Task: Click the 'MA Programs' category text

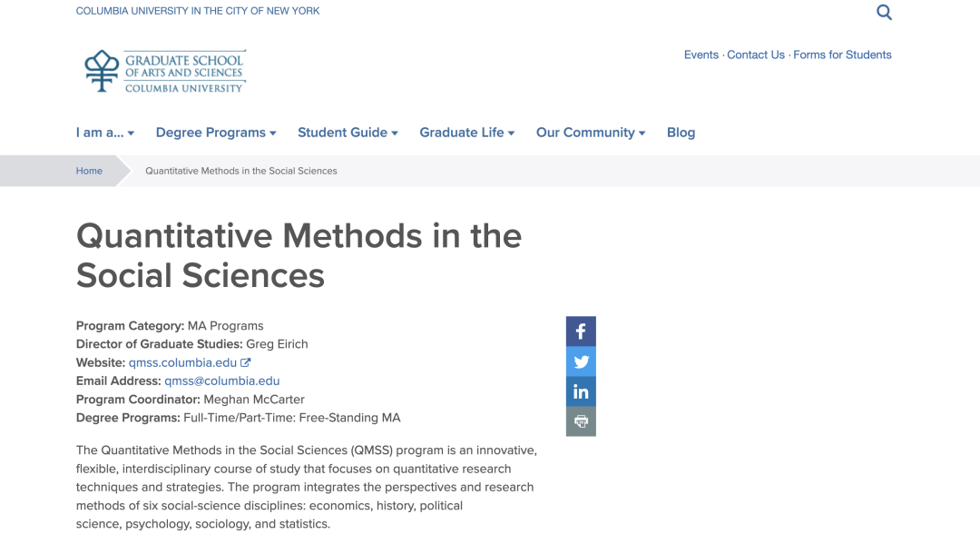Action: (226, 326)
